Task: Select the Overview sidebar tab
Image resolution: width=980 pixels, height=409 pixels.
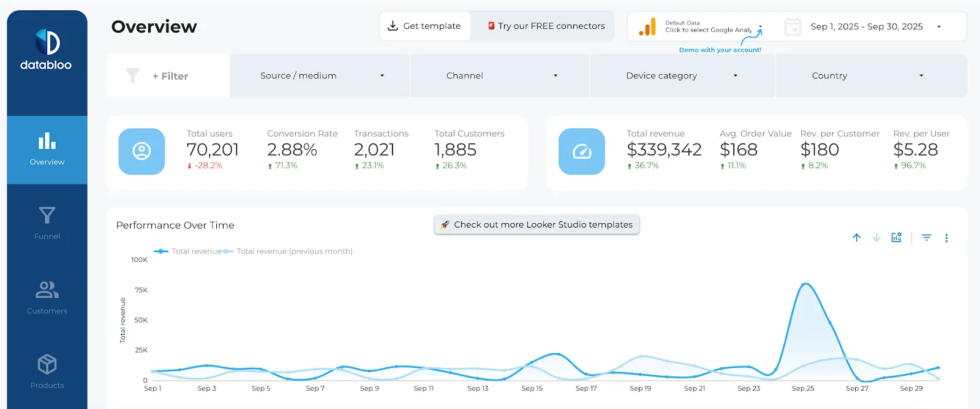Action: (x=47, y=150)
